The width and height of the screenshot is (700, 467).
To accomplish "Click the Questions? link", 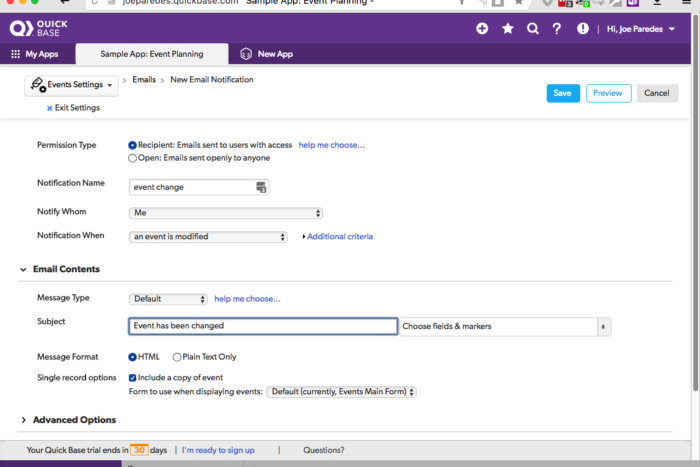I will click(x=324, y=450).
